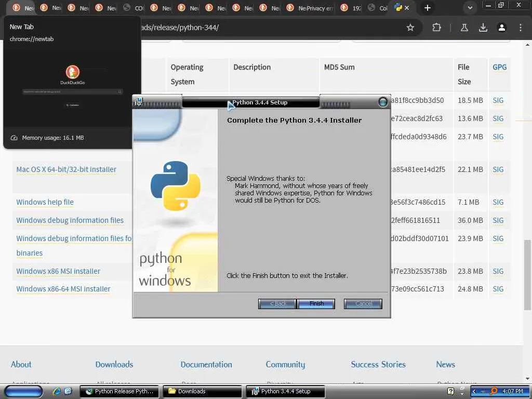Click Cancel in Python 3.4.4 Setup
This screenshot has width=532, height=399.
[x=363, y=303]
